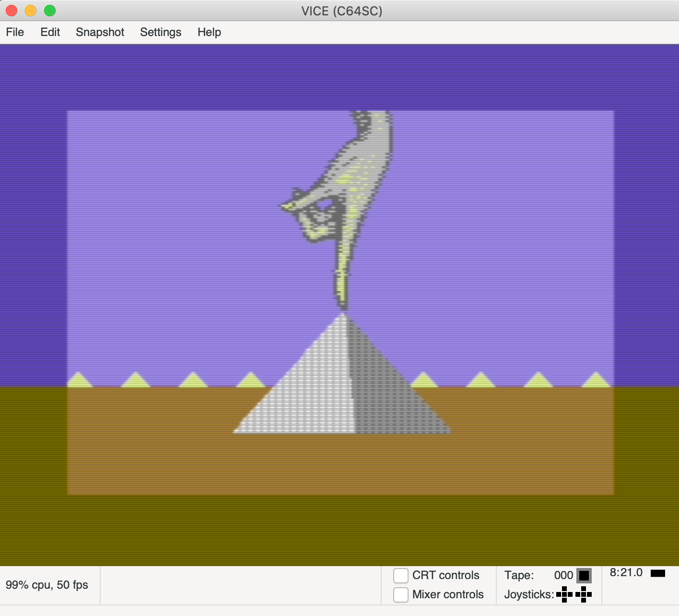The width and height of the screenshot is (679, 616).
Task: Minimize VICE window with the yellow button
Action: 31,11
